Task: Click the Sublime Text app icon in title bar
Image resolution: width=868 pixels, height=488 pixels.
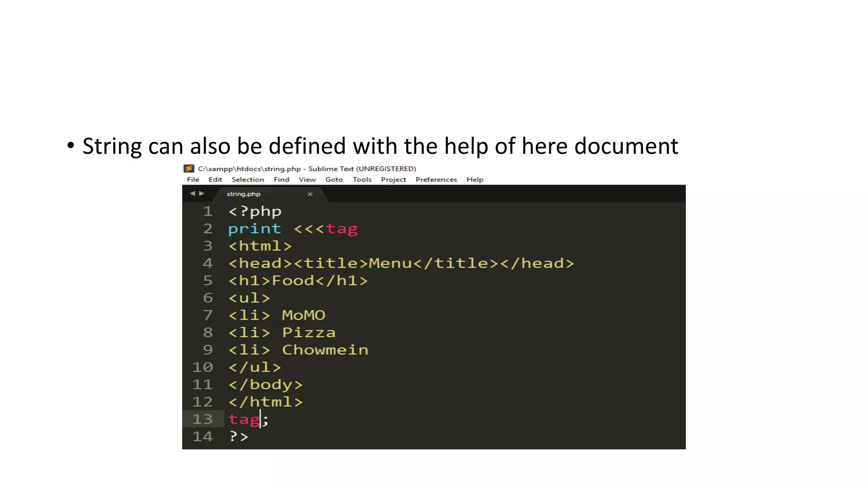Action: [189, 169]
